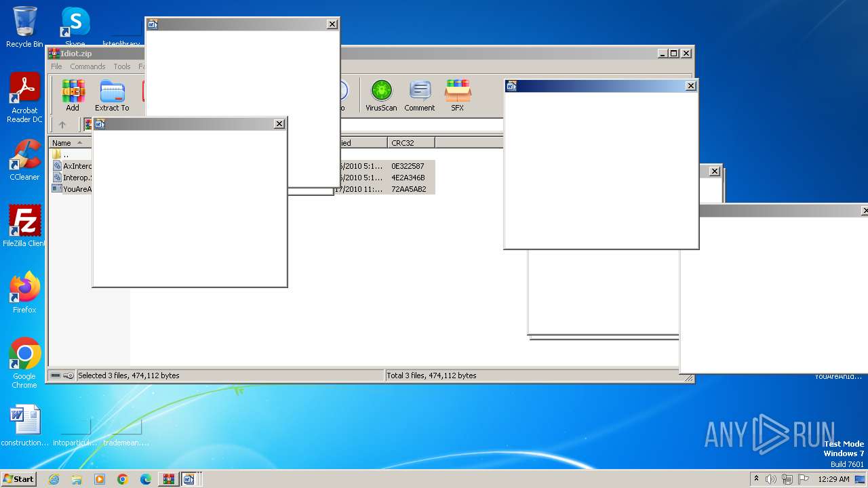This screenshot has height=488, width=868.
Task: Click the SFX toolbar icon
Action: [x=458, y=96]
